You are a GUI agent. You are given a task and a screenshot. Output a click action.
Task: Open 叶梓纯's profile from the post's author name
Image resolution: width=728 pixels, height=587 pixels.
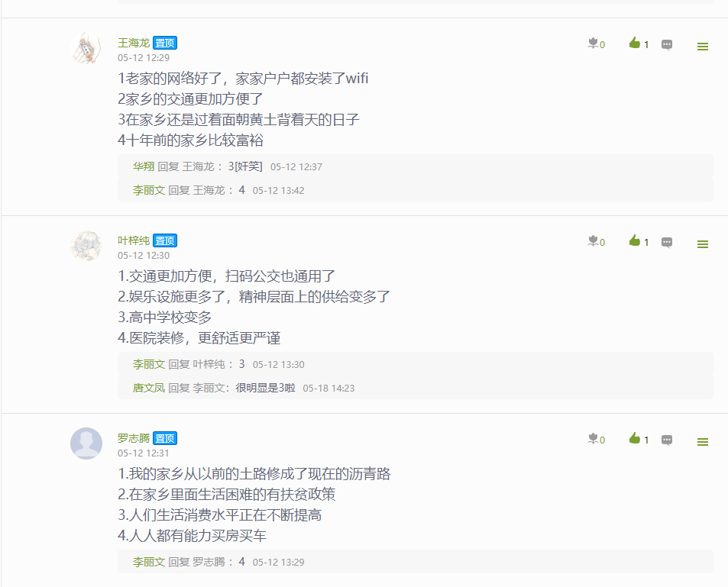pyautogui.click(x=134, y=241)
